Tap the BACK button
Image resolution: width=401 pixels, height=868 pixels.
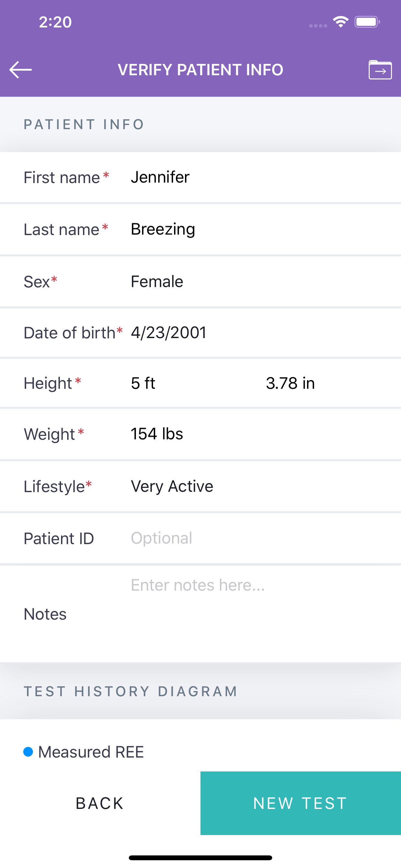[100, 803]
